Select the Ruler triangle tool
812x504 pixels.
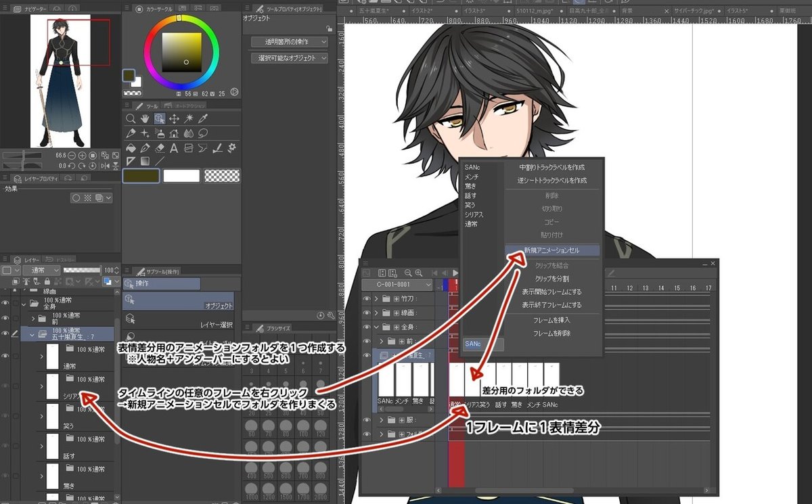point(131,161)
